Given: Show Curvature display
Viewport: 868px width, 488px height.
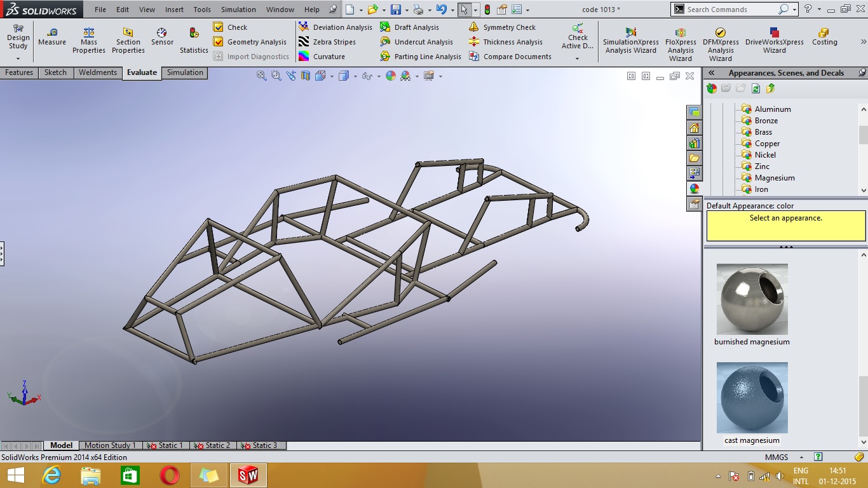Looking at the screenshot, I should [x=322, y=57].
